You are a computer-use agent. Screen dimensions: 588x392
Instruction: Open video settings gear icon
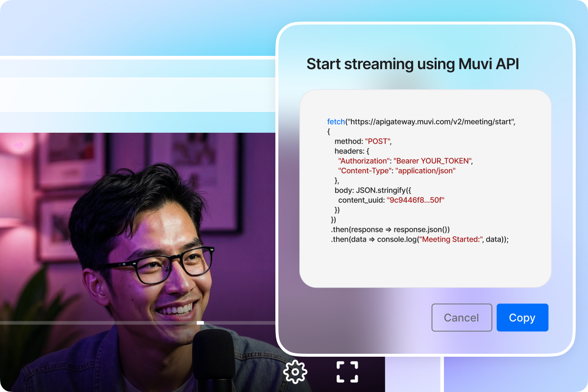tap(295, 372)
